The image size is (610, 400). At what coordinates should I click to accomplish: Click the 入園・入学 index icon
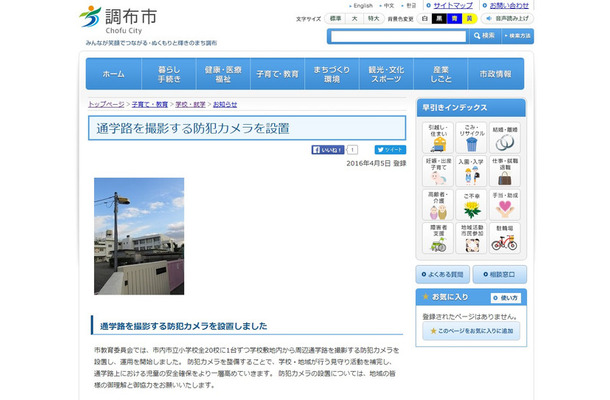tap(471, 171)
